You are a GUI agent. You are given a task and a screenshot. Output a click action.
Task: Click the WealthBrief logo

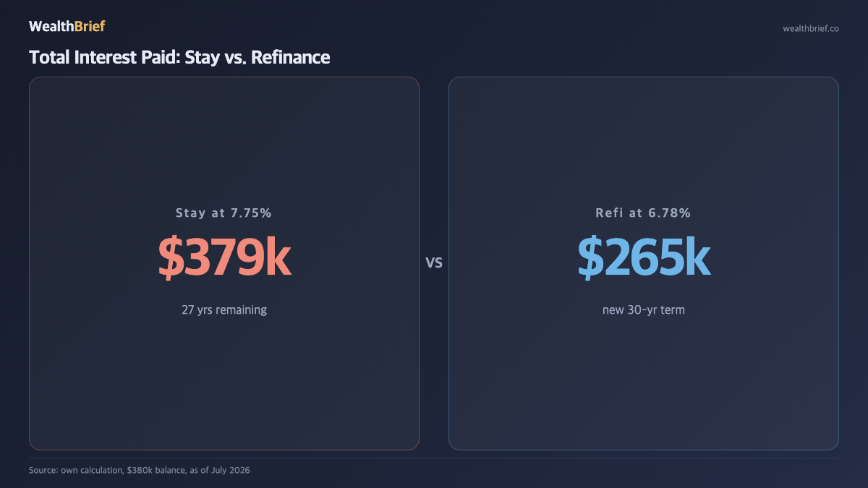point(67,27)
